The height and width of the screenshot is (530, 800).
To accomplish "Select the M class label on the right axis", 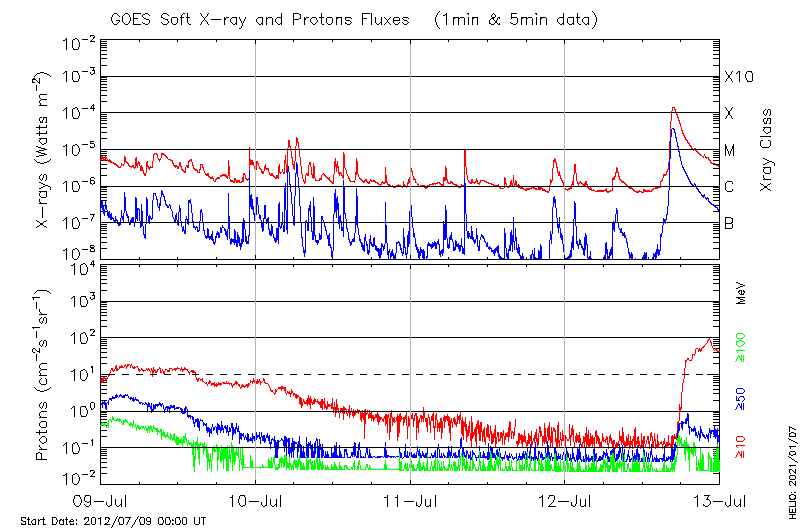I will (x=730, y=150).
